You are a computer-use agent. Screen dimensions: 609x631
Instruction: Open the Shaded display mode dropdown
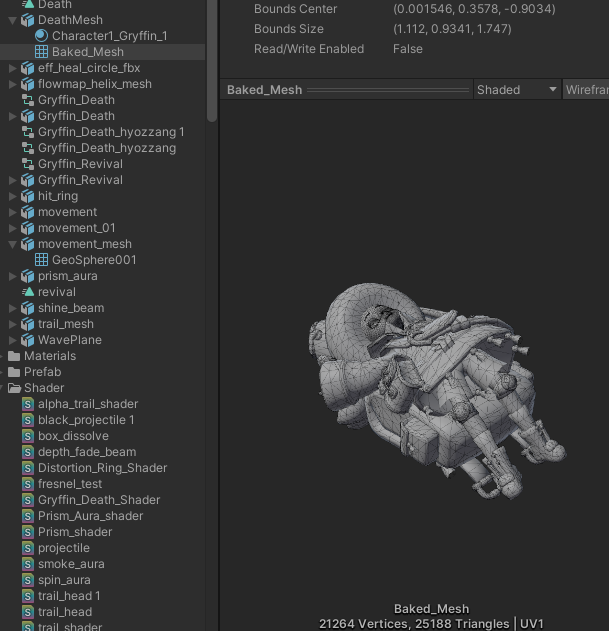point(516,90)
